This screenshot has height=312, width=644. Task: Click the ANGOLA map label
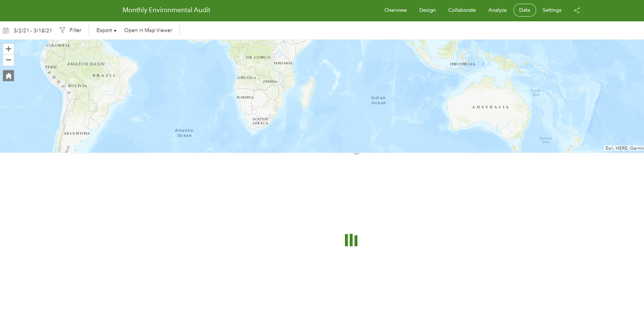(x=246, y=77)
